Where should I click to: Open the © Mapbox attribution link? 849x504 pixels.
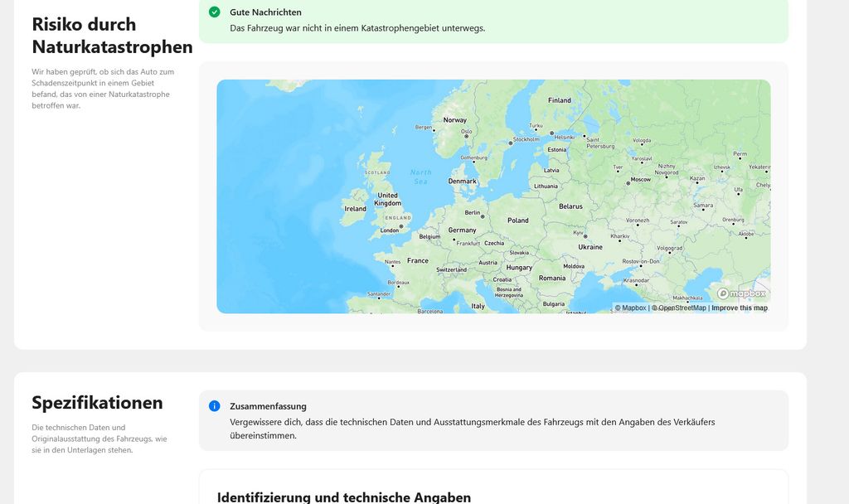[630, 308]
